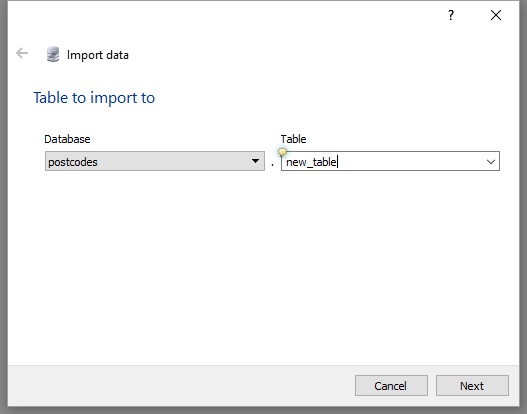527x414 pixels.
Task: Click the 'Table to import to' heading
Action: pyautogui.click(x=94, y=98)
